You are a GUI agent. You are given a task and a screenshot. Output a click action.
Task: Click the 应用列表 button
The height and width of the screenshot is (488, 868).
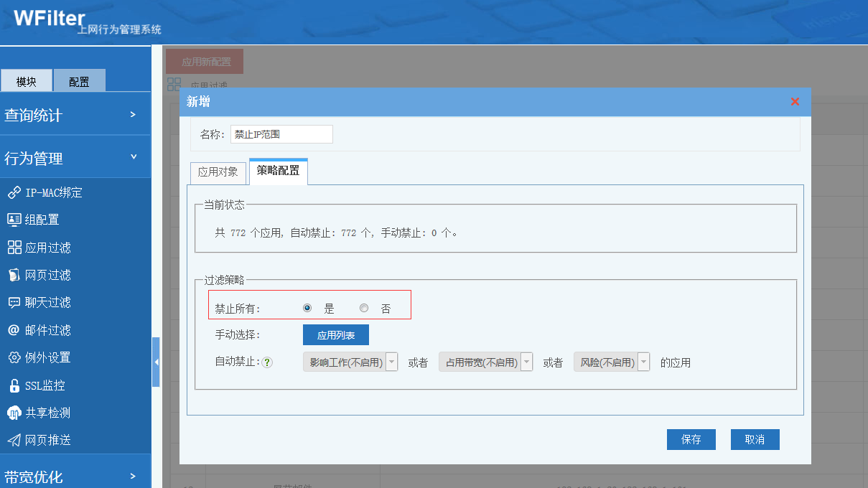pos(336,335)
